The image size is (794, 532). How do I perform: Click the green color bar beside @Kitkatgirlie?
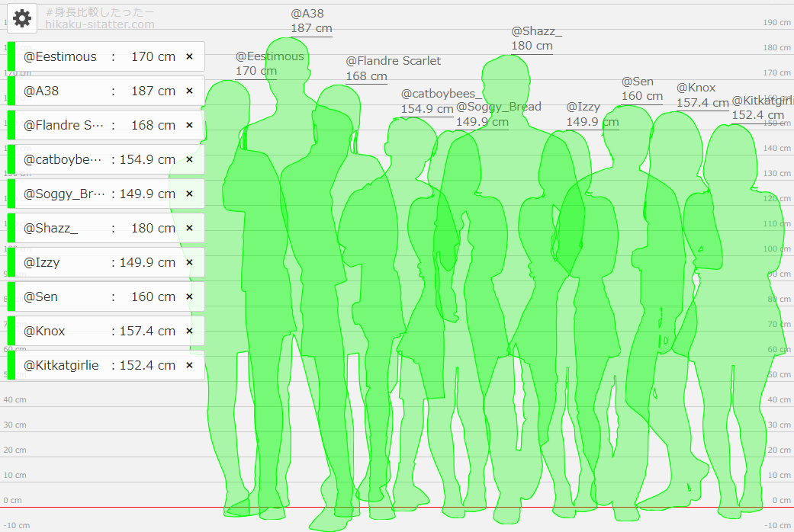(11, 366)
